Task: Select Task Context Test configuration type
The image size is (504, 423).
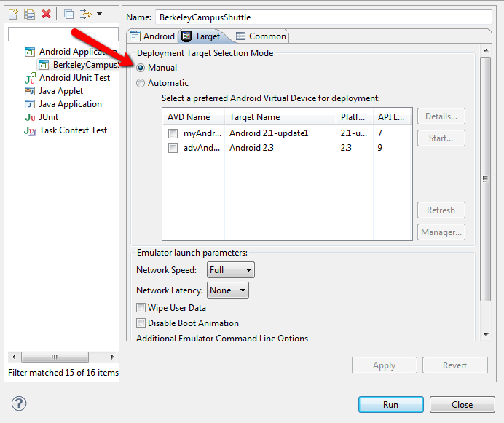Action: (x=73, y=130)
